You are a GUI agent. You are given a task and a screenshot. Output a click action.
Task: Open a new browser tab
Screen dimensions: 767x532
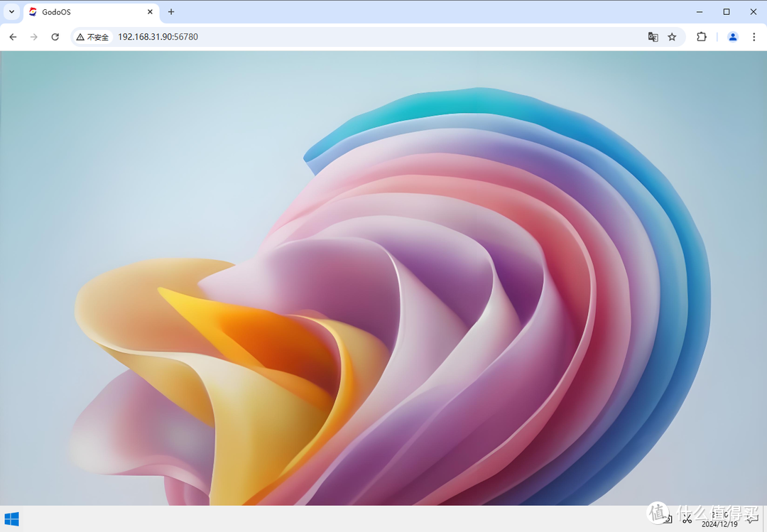(x=171, y=12)
